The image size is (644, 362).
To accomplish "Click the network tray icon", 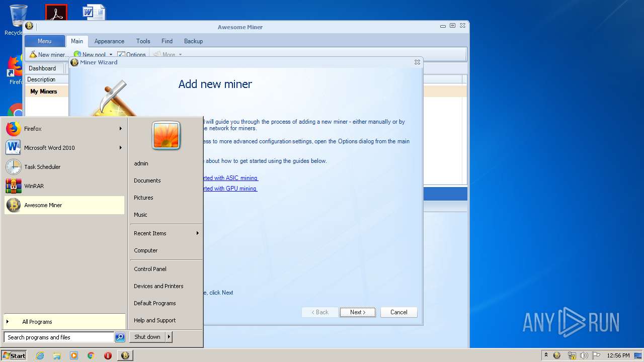I will (572, 355).
